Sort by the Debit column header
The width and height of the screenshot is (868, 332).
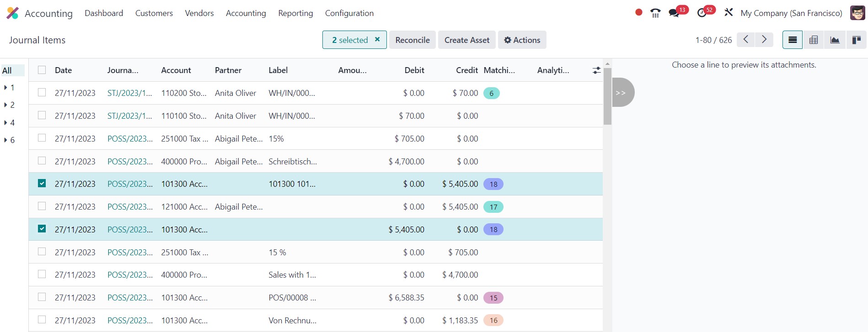pyautogui.click(x=414, y=70)
